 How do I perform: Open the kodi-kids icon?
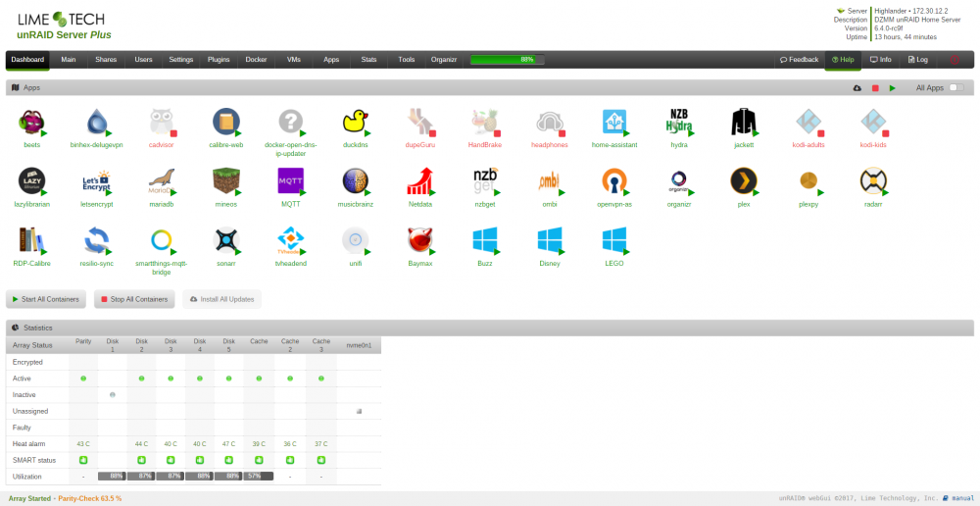(x=873, y=122)
